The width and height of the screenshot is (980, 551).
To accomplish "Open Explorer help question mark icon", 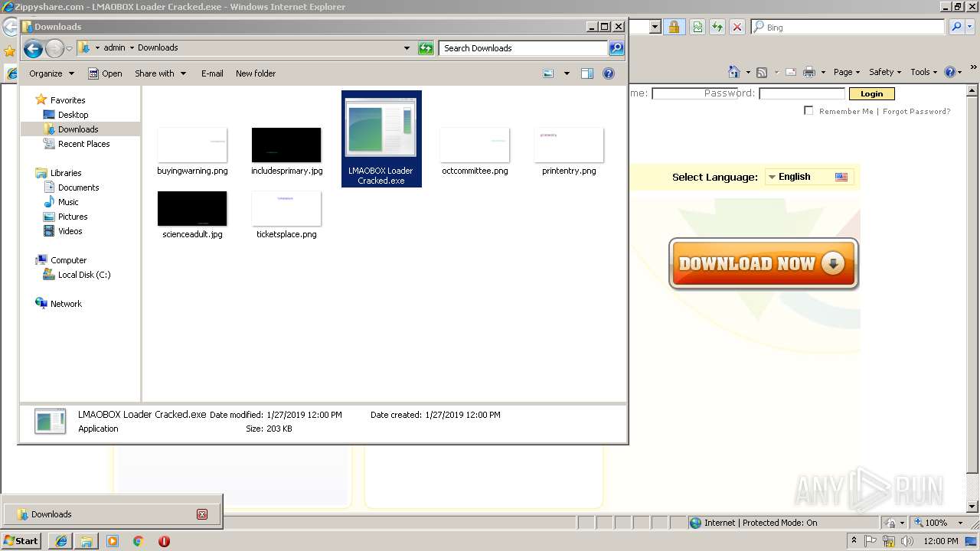I will (x=609, y=73).
